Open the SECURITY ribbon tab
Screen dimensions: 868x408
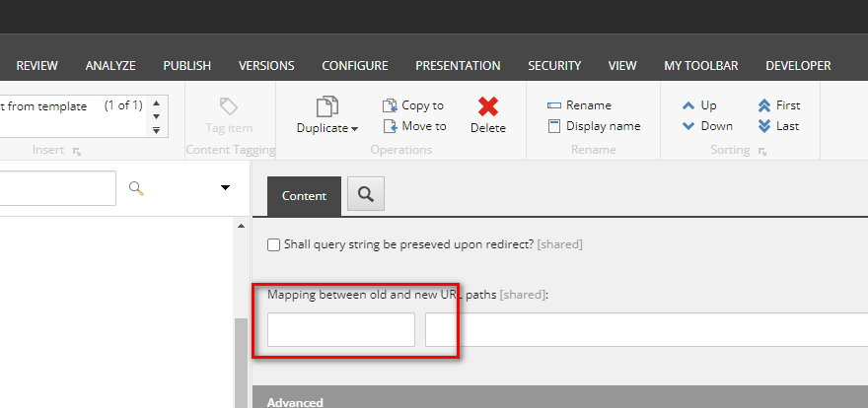pyautogui.click(x=554, y=66)
